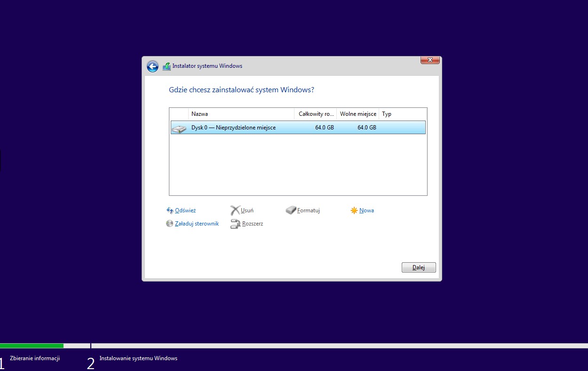Click the Całkowity rozmiar column header
The image size is (588, 371).
coord(316,114)
